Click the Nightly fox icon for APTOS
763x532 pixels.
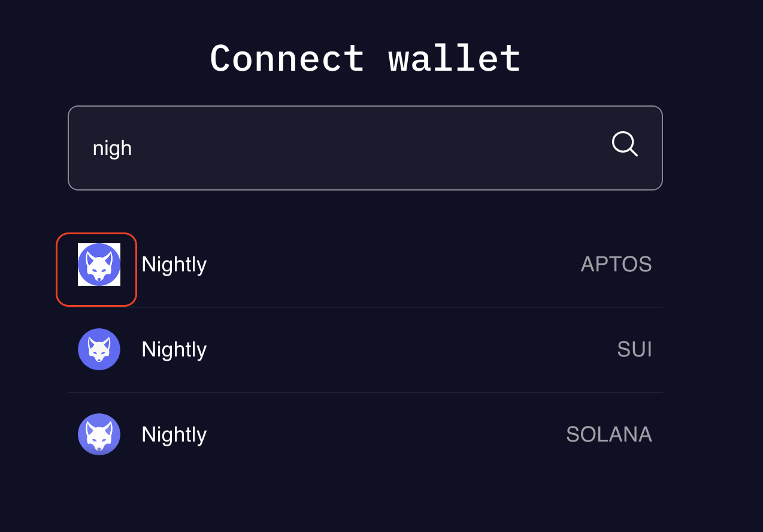[x=98, y=264]
